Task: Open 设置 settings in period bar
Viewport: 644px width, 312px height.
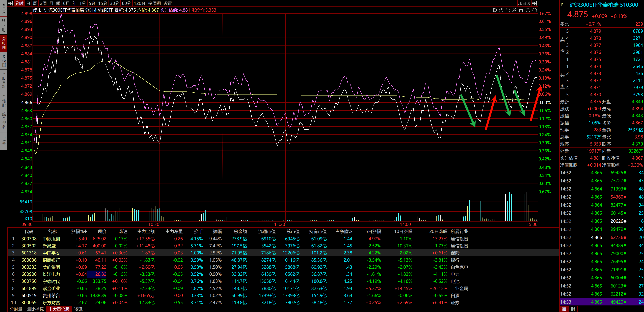Action: click(168, 3)
